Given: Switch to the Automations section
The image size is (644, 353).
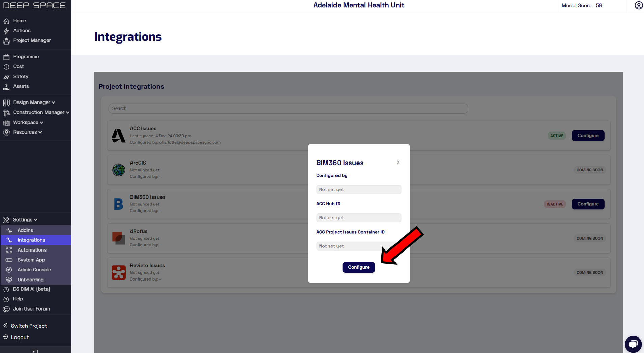Looking at the screenshot, I should point(32,250).
